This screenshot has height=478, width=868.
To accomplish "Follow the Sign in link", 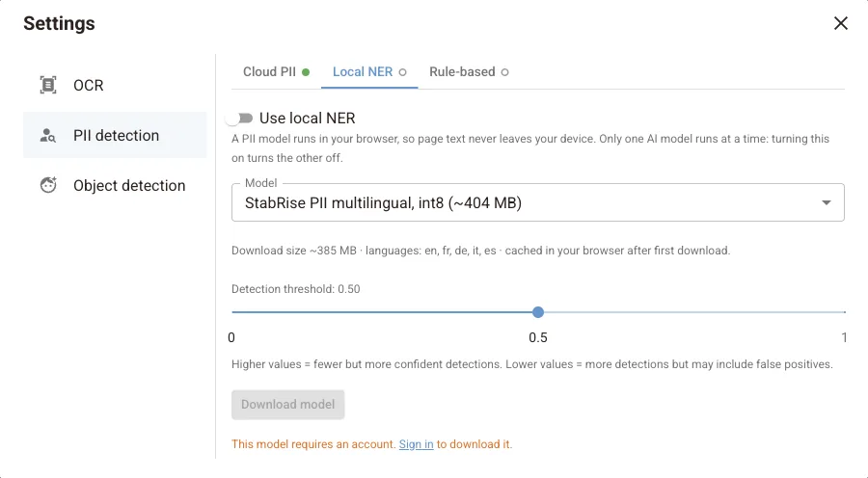I will pos(416,444).
